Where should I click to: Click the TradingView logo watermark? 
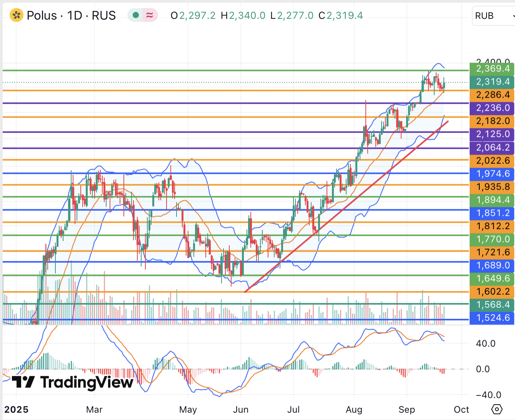(x=73, y=382)
